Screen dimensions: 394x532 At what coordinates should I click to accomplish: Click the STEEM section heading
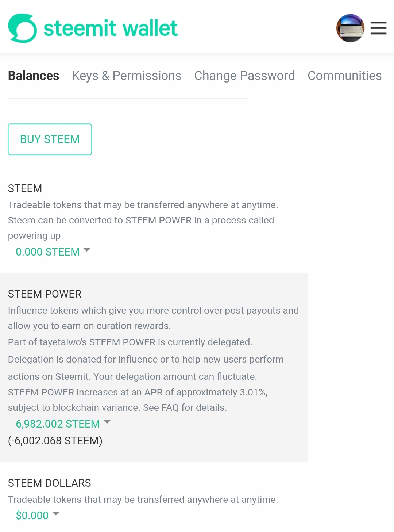25,188
